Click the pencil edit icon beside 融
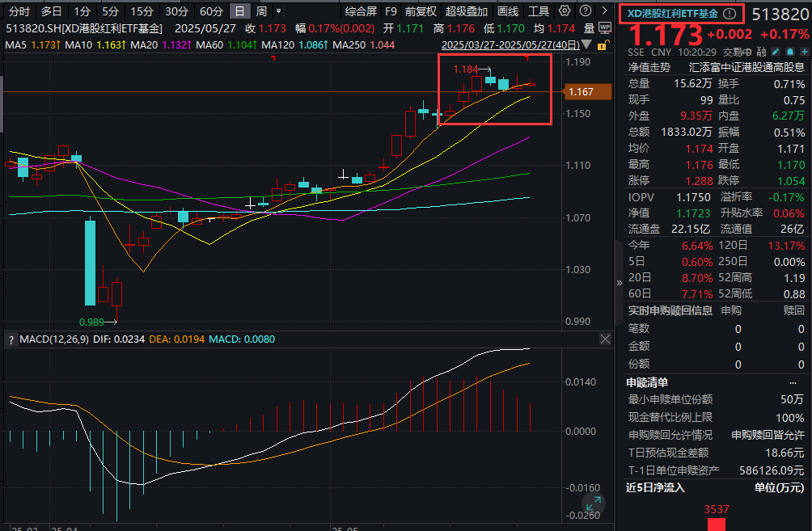The width and height of the screenshot is (812, 531). coord(774,51)
